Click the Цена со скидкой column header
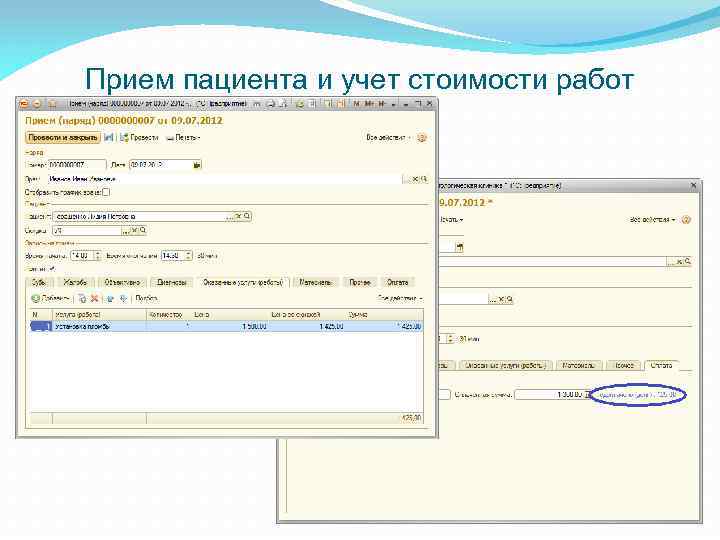This screenshot has height=540, width=720. click(x=296, y=315)
